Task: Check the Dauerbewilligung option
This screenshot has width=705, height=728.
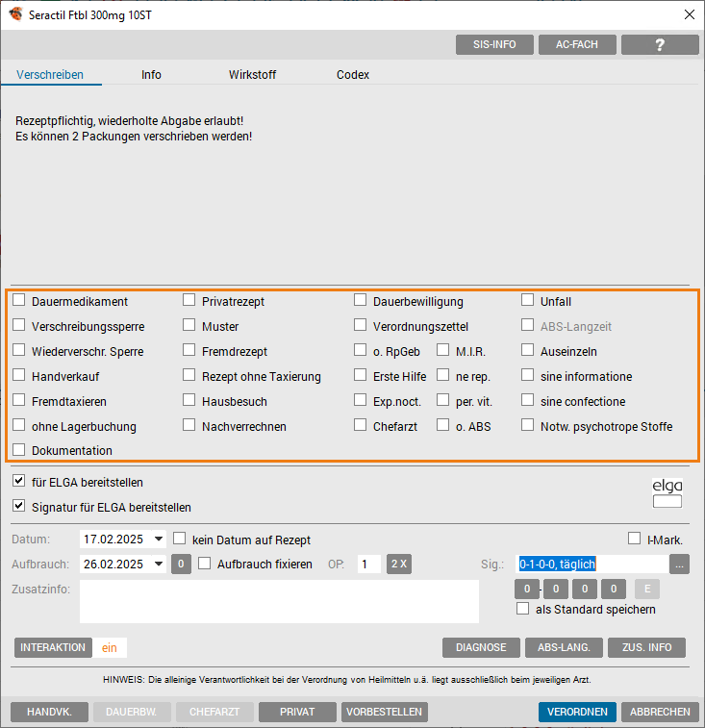Action: pyautogui.click(x=360, y=300)
